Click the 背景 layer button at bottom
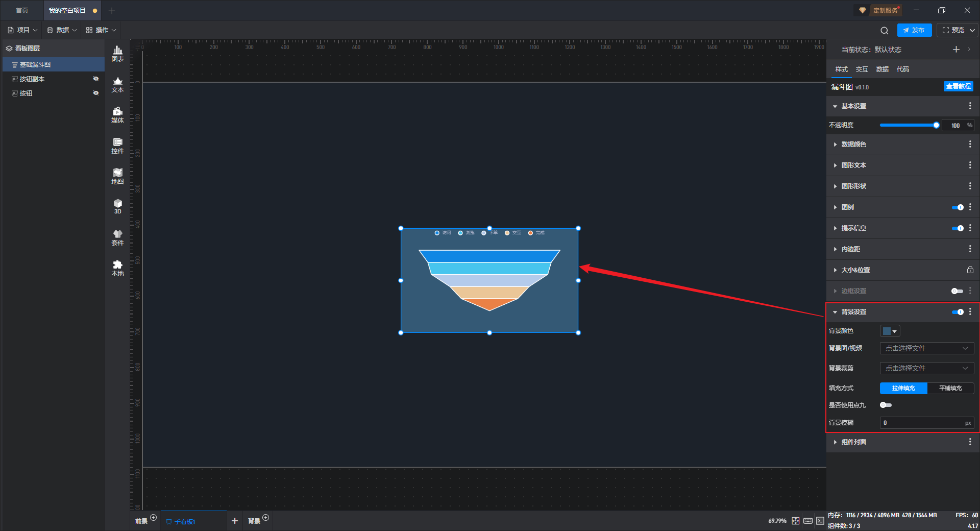Image resolution: width=980 pixels, height=531 pixels. pyautogui.click(x=254, y=521)
